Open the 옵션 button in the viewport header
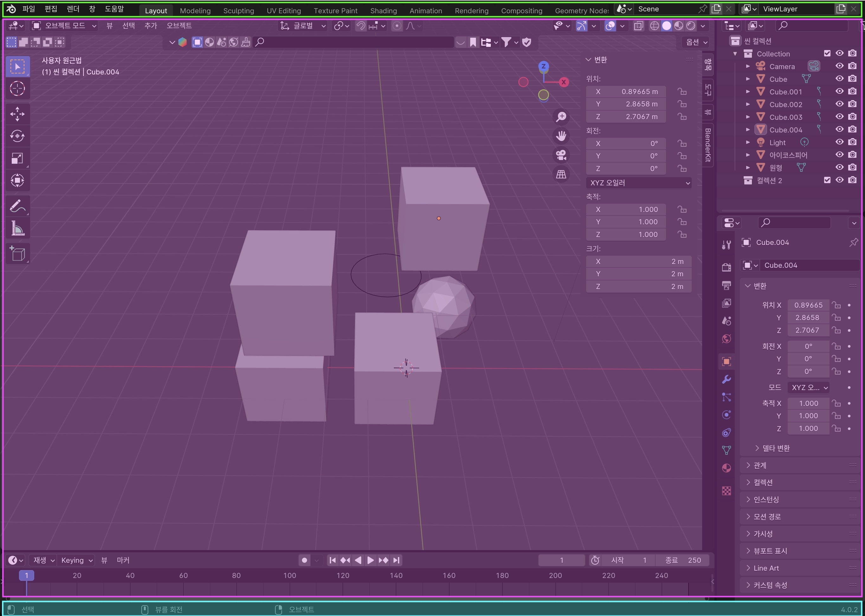 (696, 42)
